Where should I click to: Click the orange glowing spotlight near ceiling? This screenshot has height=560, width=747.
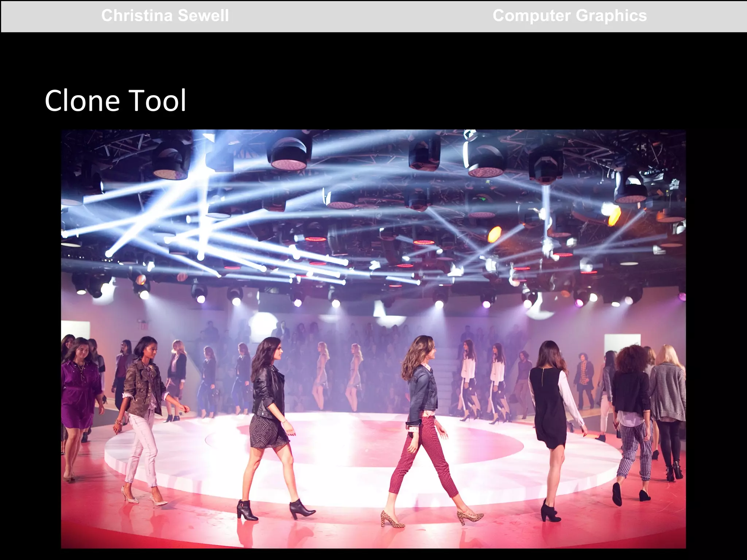[x=495, y=234]
